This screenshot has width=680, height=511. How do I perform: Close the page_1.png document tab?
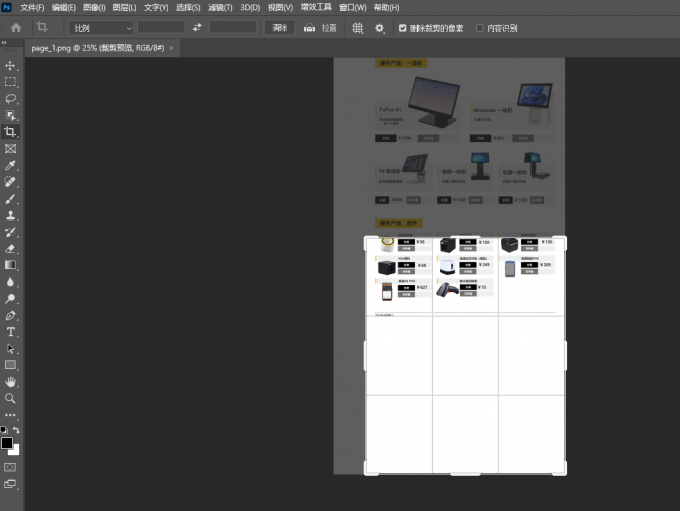coord(171,48)
